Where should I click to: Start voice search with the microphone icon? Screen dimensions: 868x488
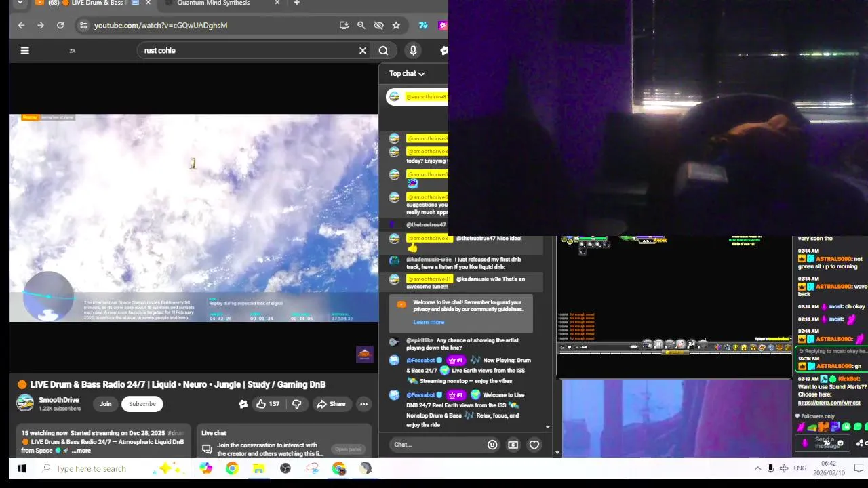413,50
